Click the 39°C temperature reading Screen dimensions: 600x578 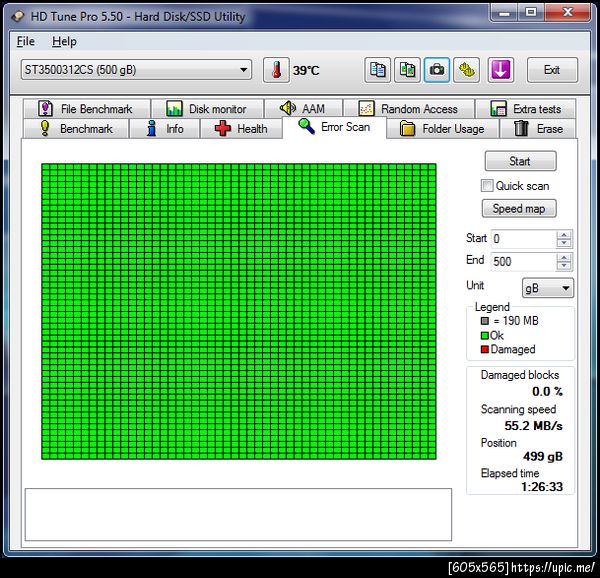[306, 70]
